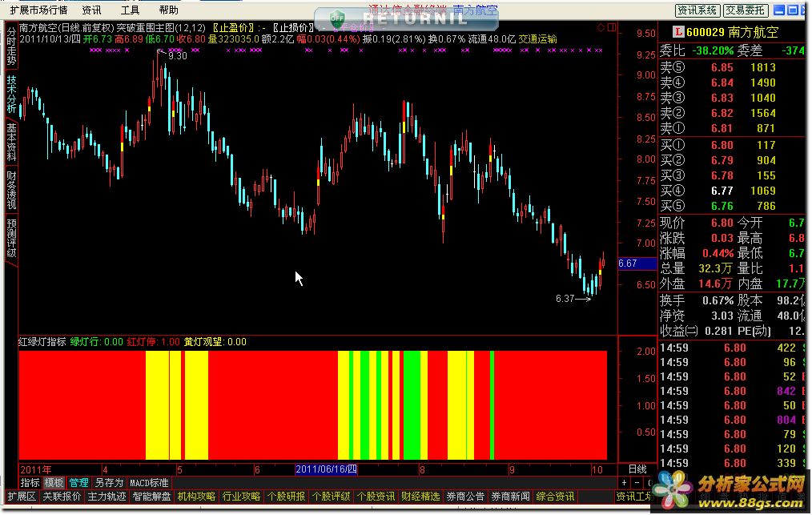Click the 现价 value 6.80
The height and width of the screenshot is (515, 812).
click(722, 223)
